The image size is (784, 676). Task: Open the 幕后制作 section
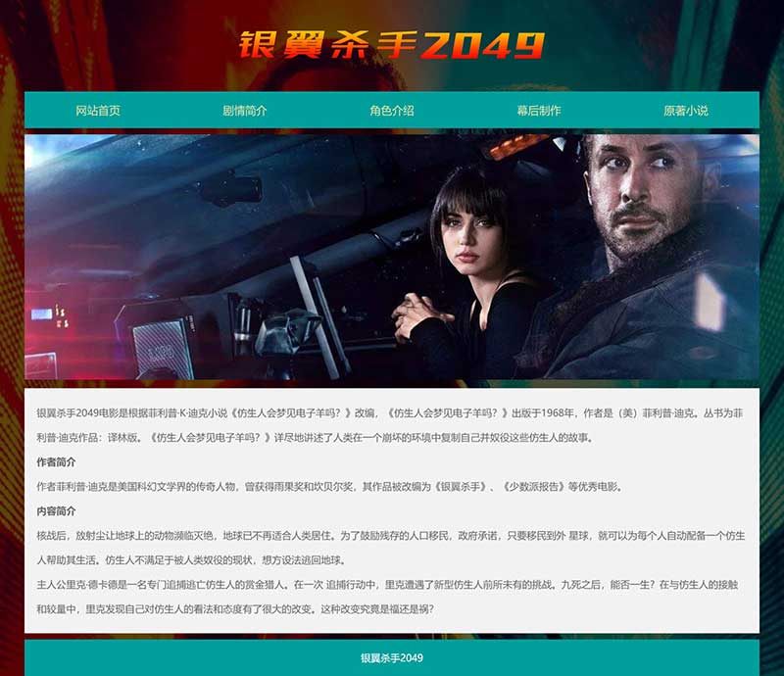539,111
